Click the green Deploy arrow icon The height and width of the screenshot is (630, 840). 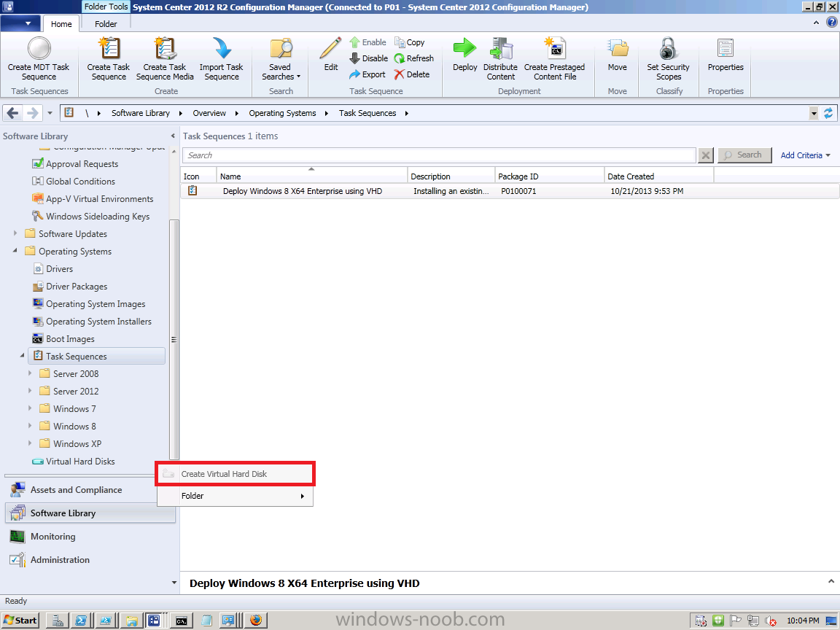click(464, 47)
